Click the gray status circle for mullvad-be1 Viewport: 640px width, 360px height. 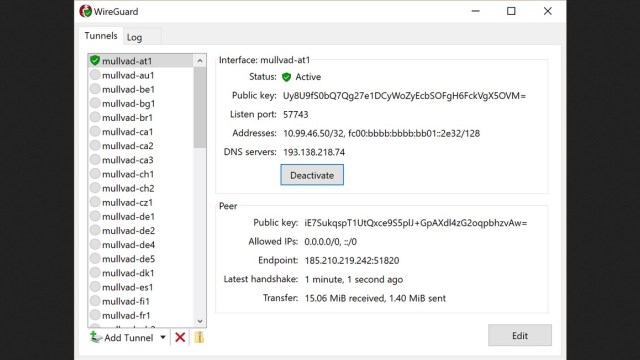(95, 89)
